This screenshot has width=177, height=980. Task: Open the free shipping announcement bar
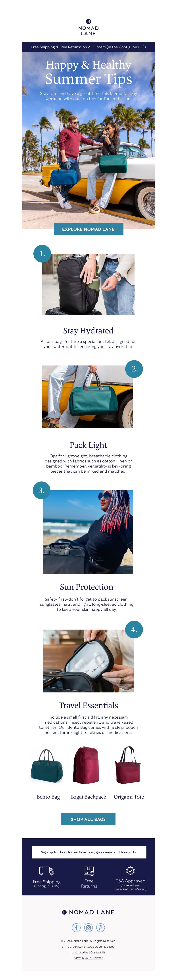[88, 47]
